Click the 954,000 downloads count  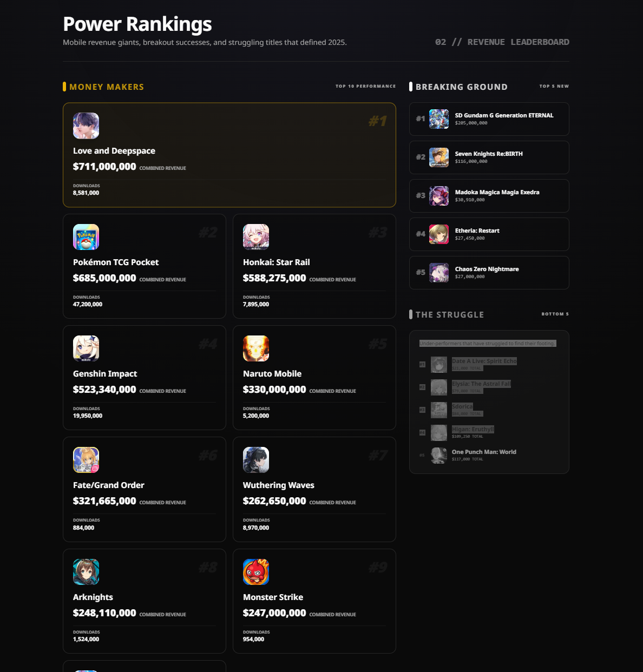(254, 639)
